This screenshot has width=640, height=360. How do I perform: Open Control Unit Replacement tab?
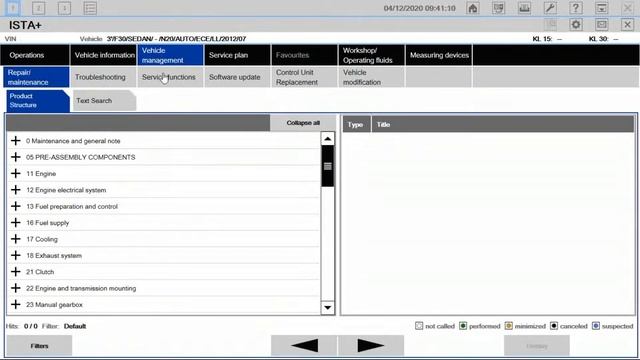(x=304, y=77)
